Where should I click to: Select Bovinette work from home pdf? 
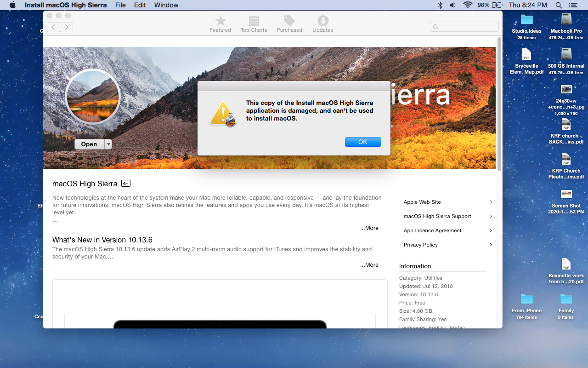[566, 271]
